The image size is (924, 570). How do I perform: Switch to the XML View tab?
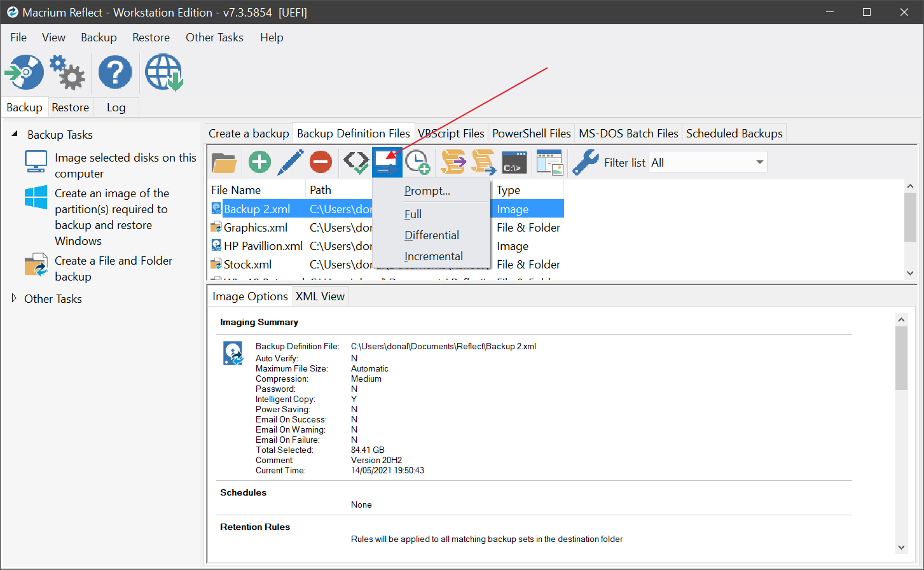click(x=320, y=296)
